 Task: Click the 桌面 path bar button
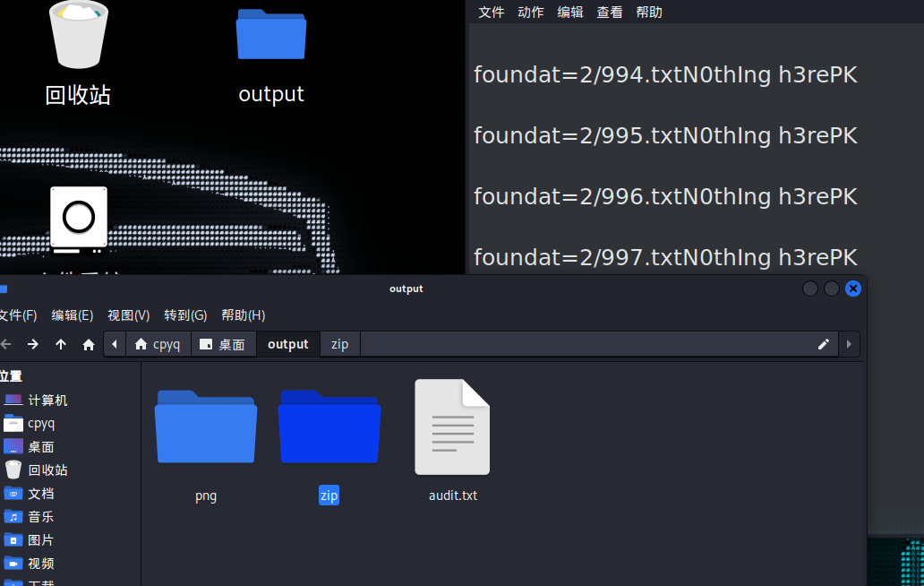pyautogui.click(x=223, y=344)
